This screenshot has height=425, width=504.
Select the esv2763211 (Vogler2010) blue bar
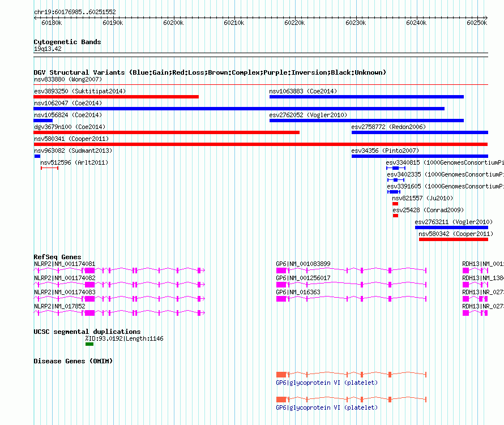tap(451, 227)
